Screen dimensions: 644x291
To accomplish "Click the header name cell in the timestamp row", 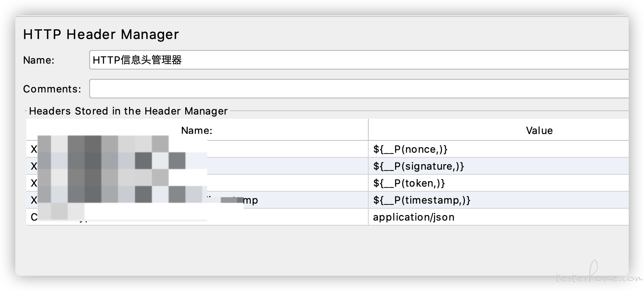I will point(197,200).
